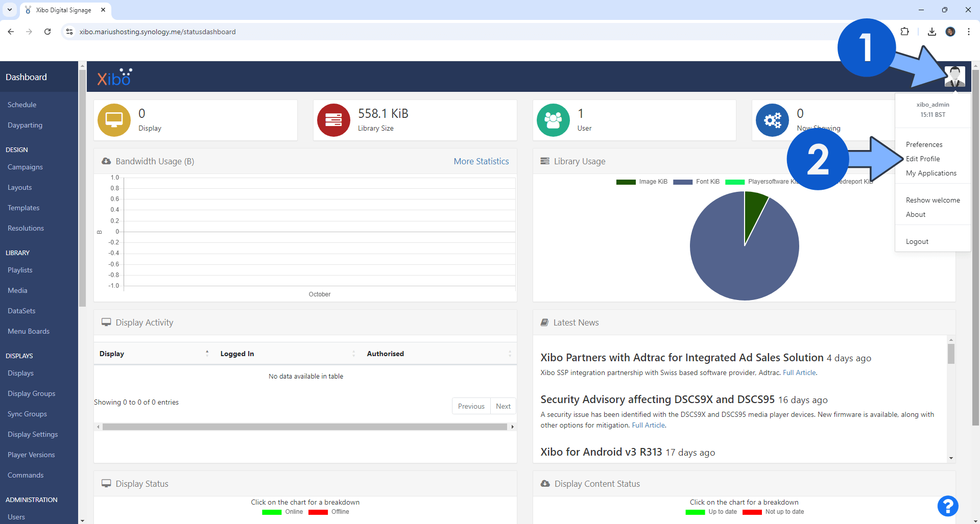Open Display Settings in sidebar

pyautogui.click(x=33, y=434)
